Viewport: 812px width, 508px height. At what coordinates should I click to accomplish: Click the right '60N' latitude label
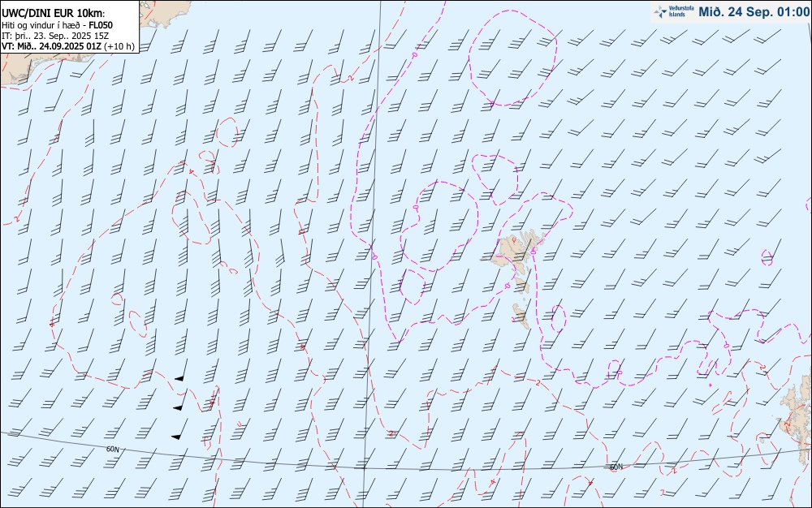click(x=616, y=467)
